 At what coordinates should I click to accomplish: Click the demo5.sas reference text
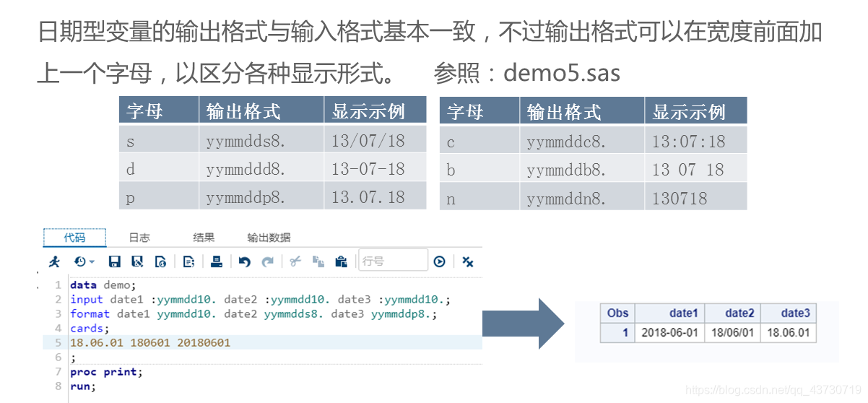tap(561, 72)
